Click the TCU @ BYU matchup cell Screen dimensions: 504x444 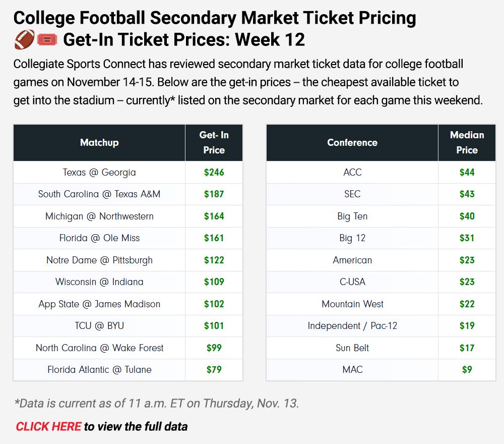click(99, 325)
